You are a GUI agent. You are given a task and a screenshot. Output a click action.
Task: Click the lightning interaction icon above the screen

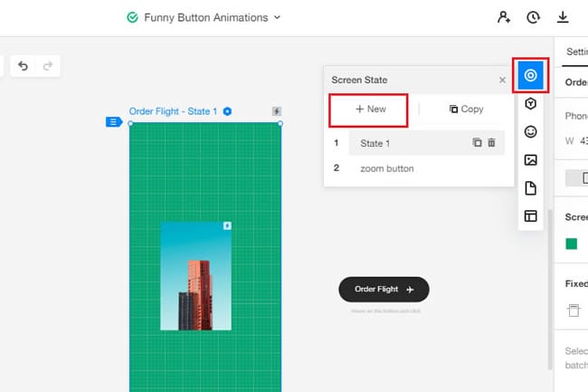tap(277, 111)
